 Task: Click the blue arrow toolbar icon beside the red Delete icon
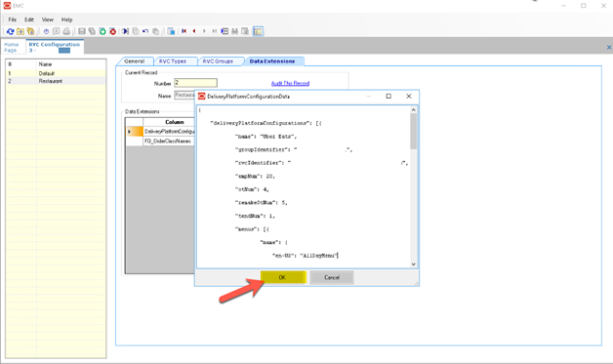pos(125,31)
